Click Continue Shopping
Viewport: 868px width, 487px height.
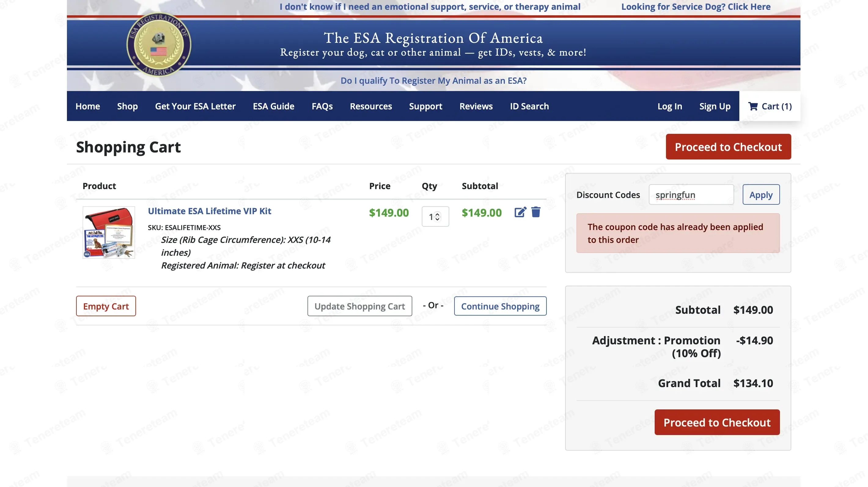tap(500, 306)
